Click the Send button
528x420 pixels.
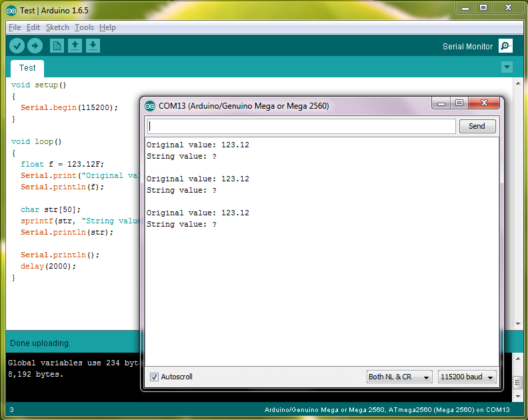click(477, 126)
